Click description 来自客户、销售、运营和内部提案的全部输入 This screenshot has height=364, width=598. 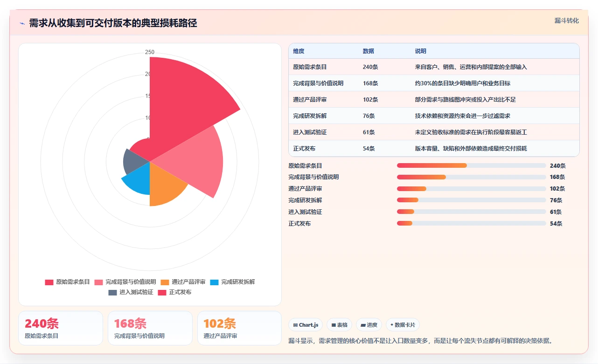471,67
